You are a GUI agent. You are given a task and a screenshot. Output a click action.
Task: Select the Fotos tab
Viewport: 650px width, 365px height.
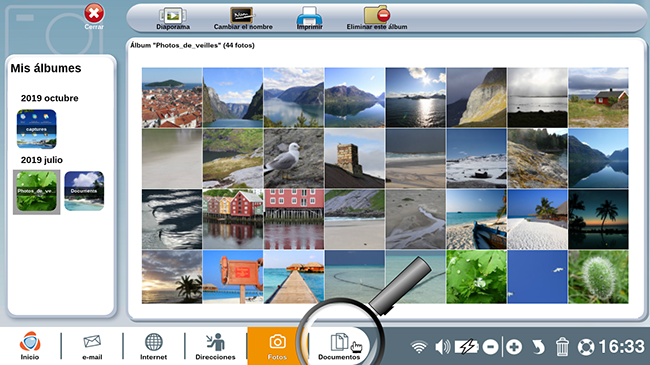[x=277, y=346]
